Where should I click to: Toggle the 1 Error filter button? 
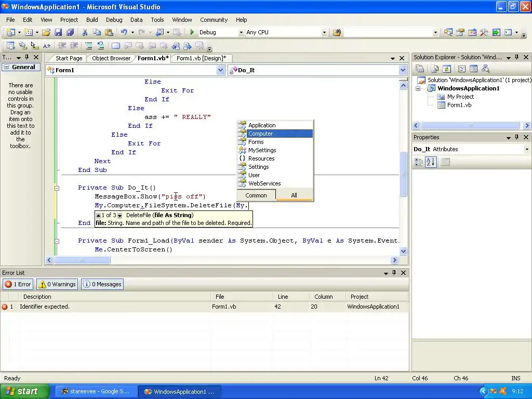(18, 284)
